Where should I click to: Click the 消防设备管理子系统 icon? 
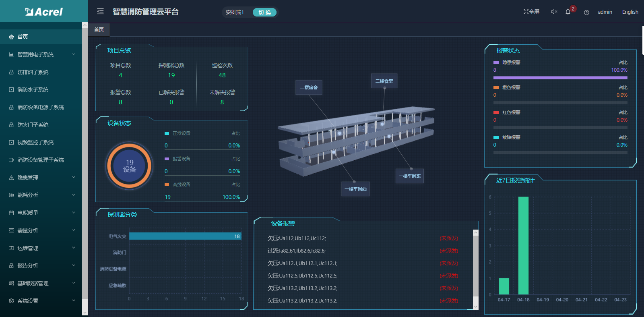tap(11, 160)
